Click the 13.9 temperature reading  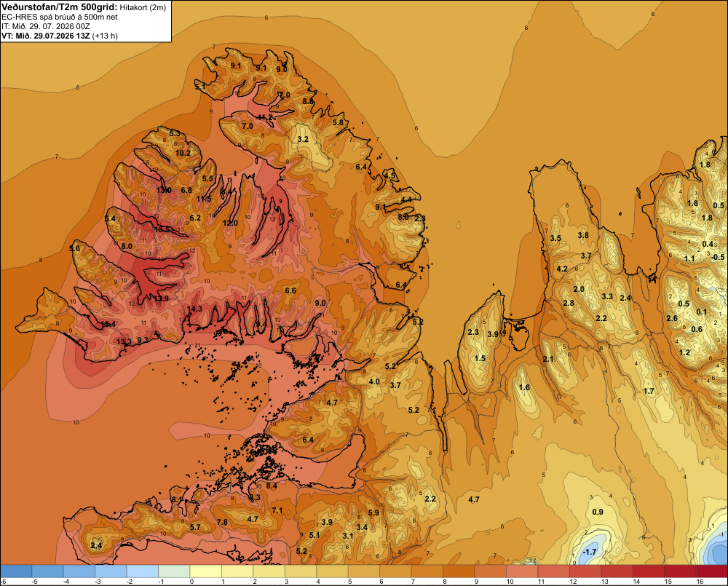161,298
